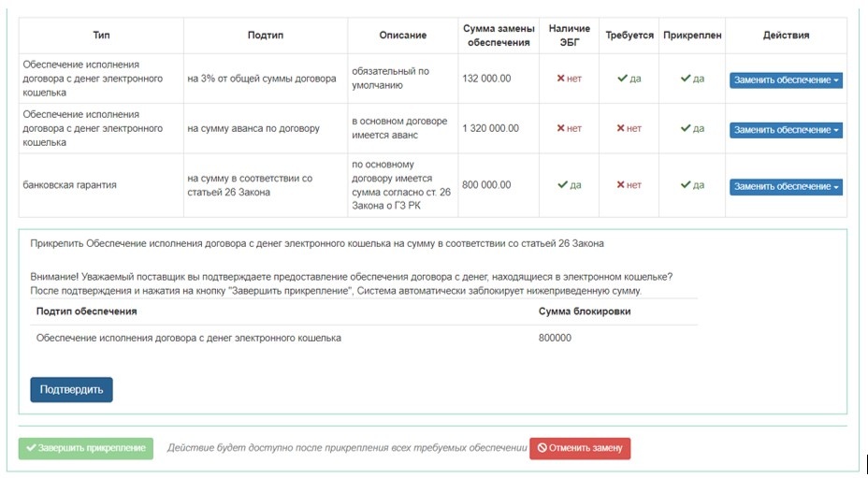
Task: Click Сумма замены обеспечения column header
Action: [499, 36]
